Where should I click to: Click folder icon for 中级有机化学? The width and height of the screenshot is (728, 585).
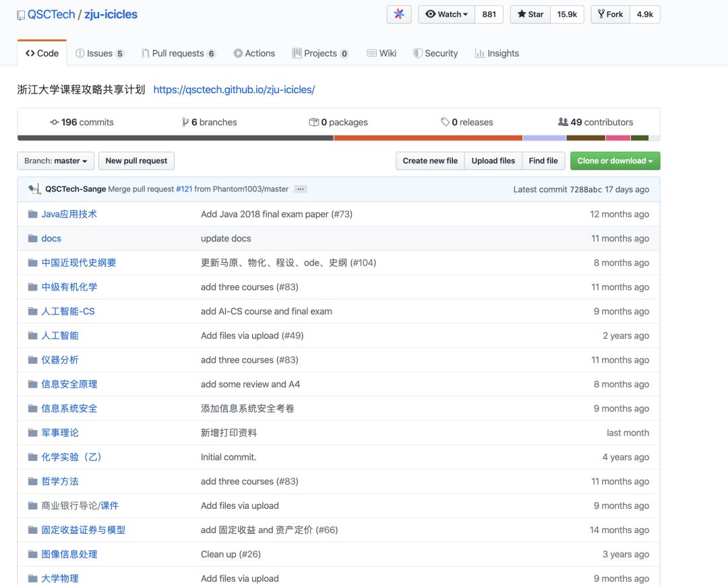(32, 287)
